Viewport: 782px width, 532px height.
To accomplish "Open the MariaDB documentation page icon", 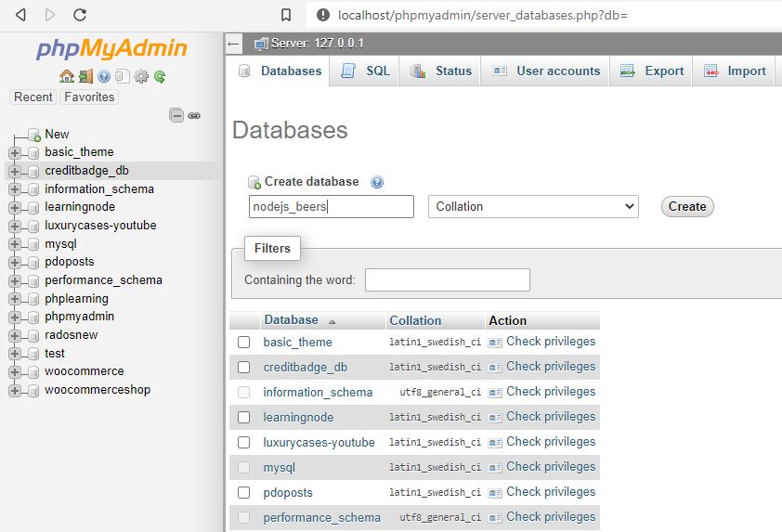I will click(x=123, y=76).
